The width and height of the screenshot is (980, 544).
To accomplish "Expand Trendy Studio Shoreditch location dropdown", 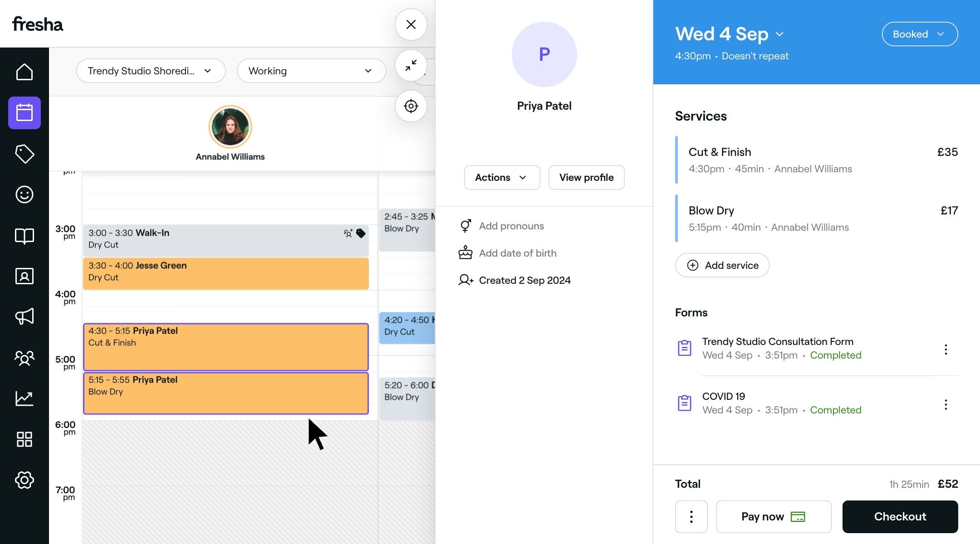I will [x=151, y=71].
